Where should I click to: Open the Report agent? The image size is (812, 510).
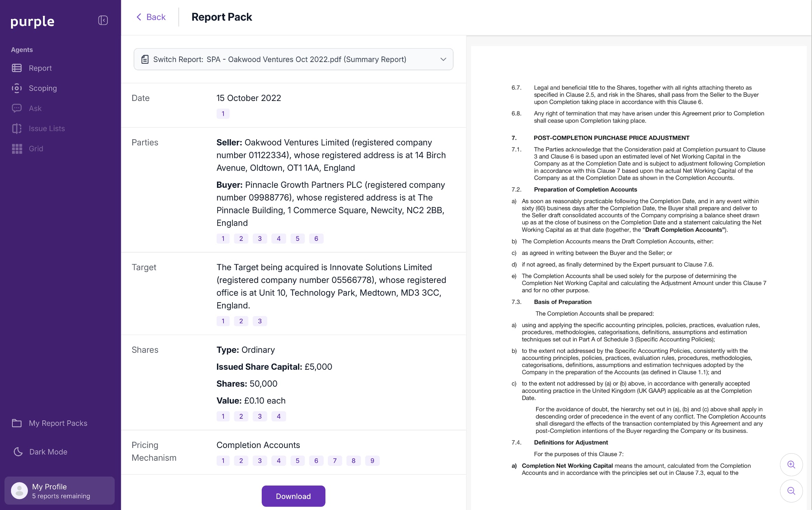[40, 68]
